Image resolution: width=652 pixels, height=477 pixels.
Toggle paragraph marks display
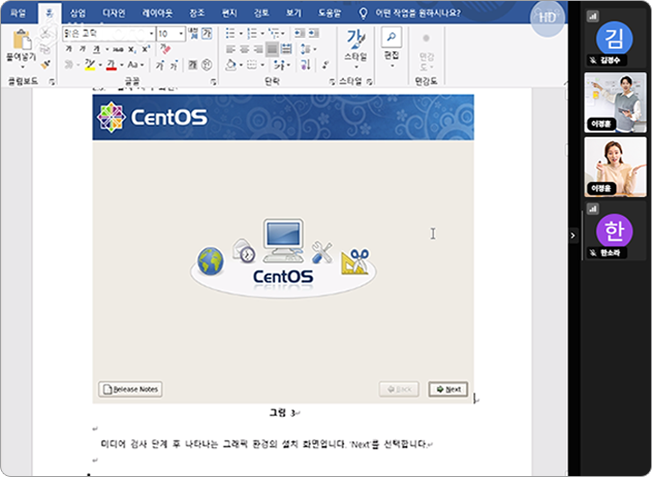(326, 64)
